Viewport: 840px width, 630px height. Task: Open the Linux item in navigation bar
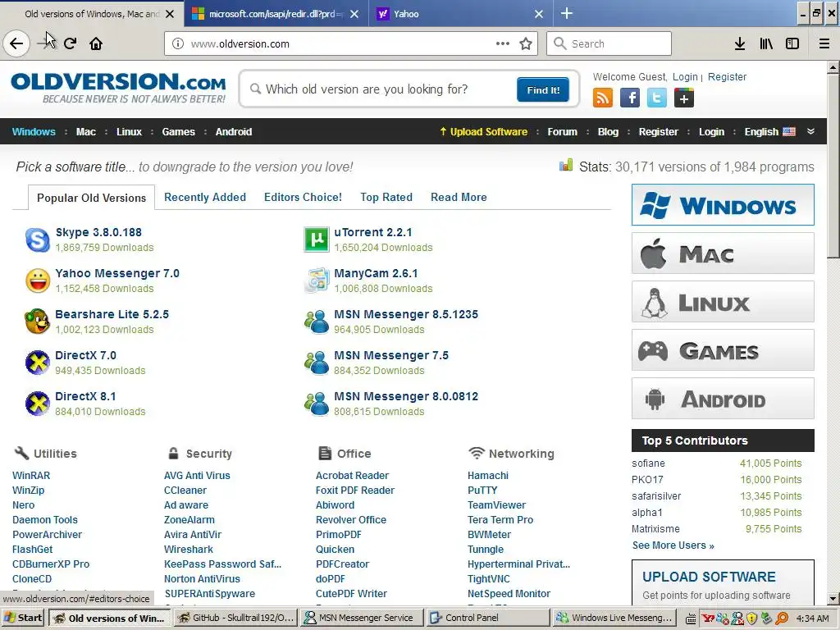pos(129,132)
